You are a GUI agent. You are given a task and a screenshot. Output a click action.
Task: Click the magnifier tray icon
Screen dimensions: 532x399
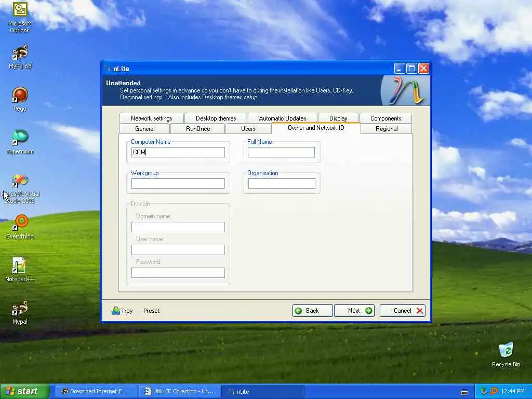coord(494,391)
